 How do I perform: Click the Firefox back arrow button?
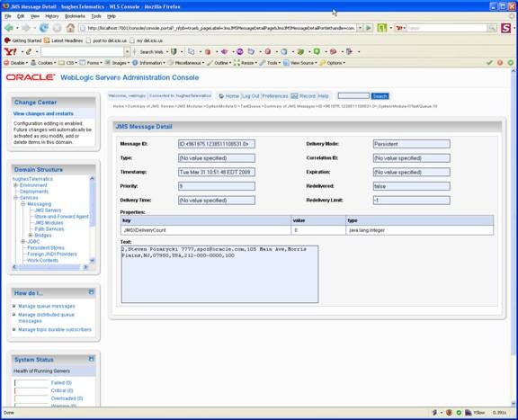coord(9,28)
